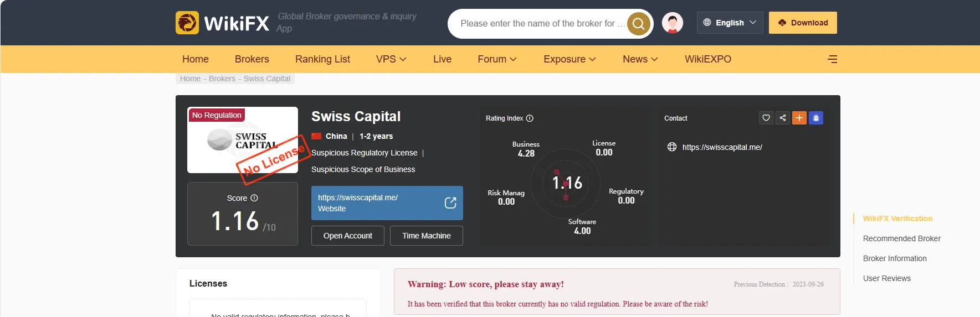The image size is (980, 317).
Task: Click the Swiss Capital breadcrumb
Action: point(267,79)
